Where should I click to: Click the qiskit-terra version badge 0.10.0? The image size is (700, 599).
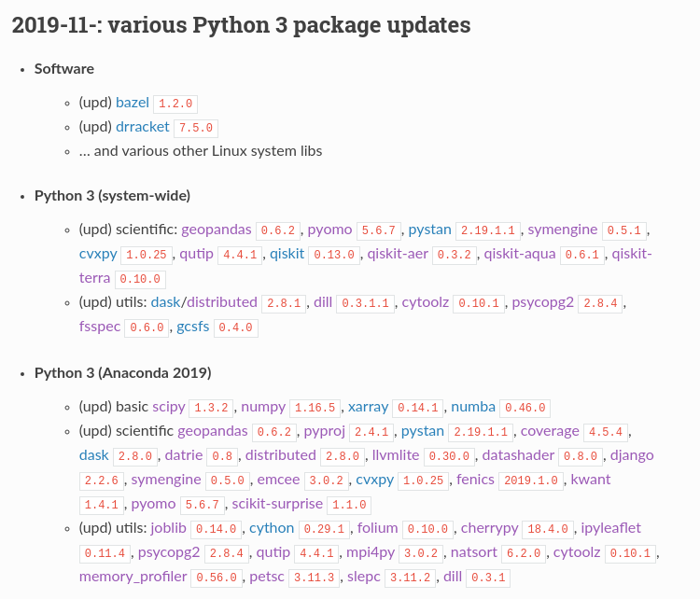pyautogui.click(x=140, y=279)
